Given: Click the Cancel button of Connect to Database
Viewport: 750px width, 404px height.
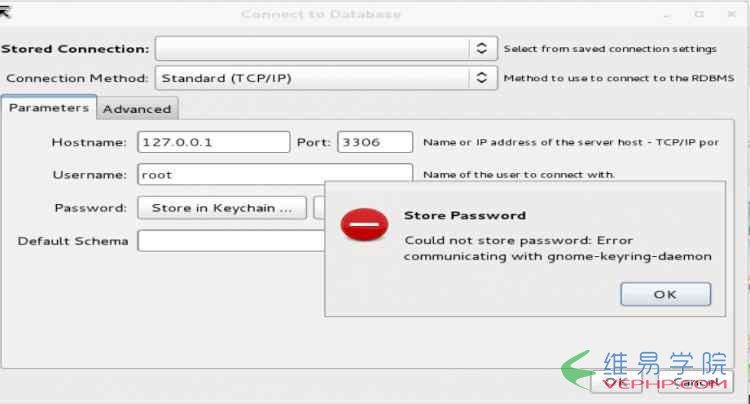Looking at the screenshot, I should 695,382.
